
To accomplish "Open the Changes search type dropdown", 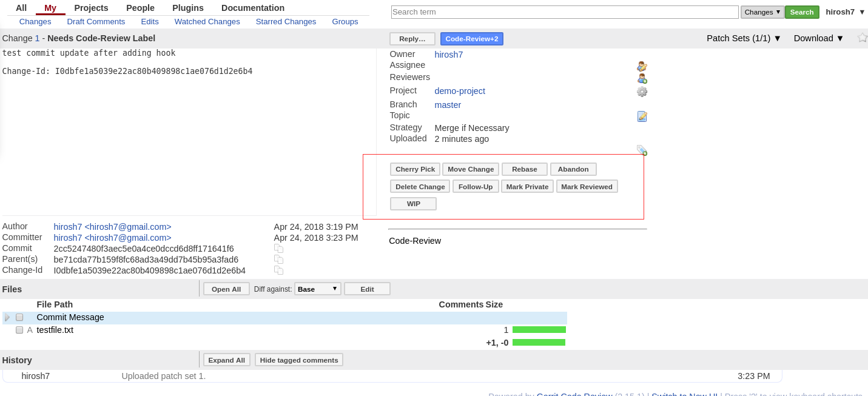I will tap(762, 12).
